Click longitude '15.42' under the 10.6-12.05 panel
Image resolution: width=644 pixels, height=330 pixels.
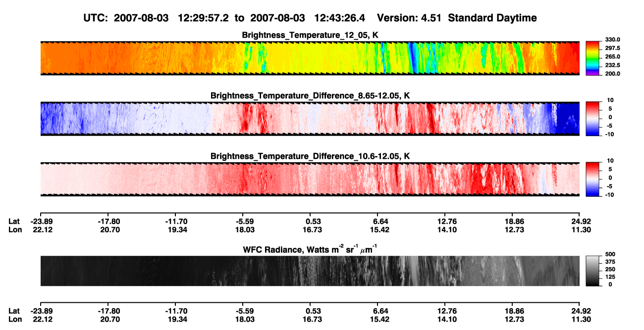pos(380,230)
